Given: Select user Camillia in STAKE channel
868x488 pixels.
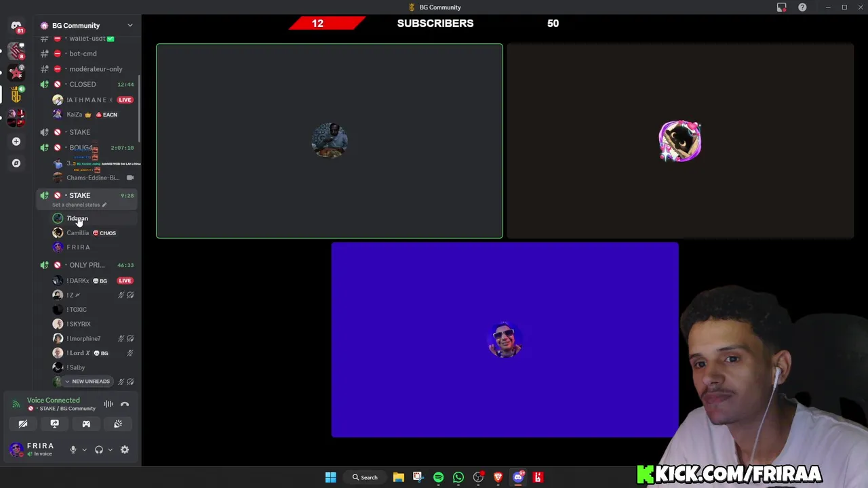Looking at the screenshot, I should pyautogui.click(x=93, y=232).
